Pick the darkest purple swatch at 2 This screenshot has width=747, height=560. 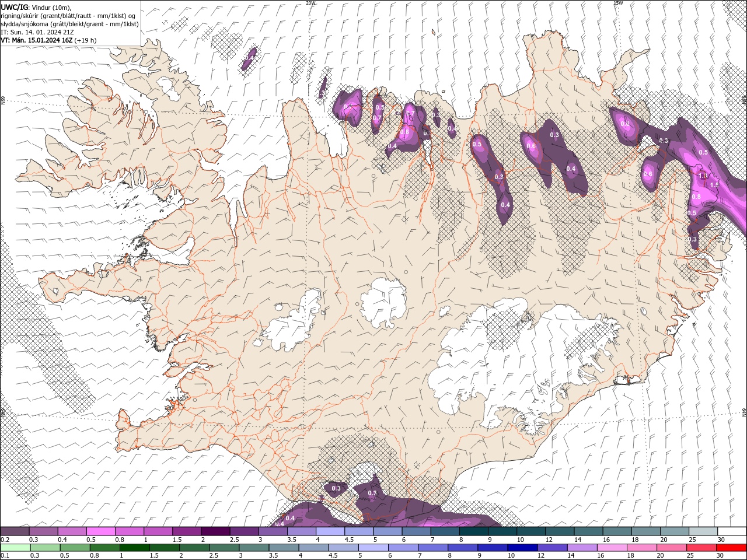click(x=215, y=531)
